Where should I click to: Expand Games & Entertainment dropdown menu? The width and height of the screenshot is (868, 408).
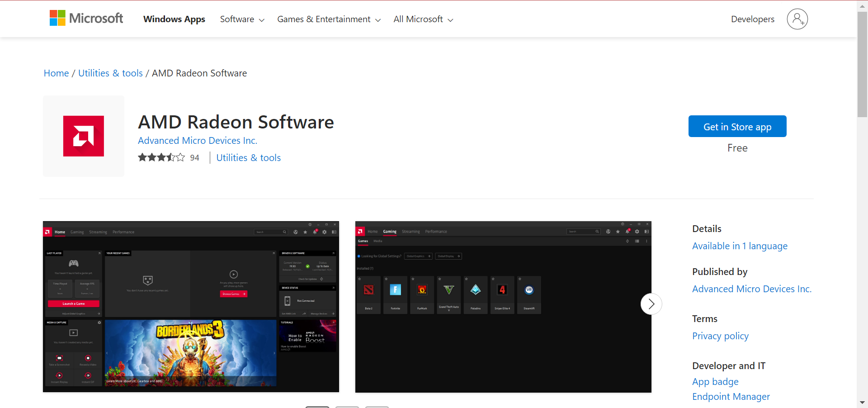point(329,19)
